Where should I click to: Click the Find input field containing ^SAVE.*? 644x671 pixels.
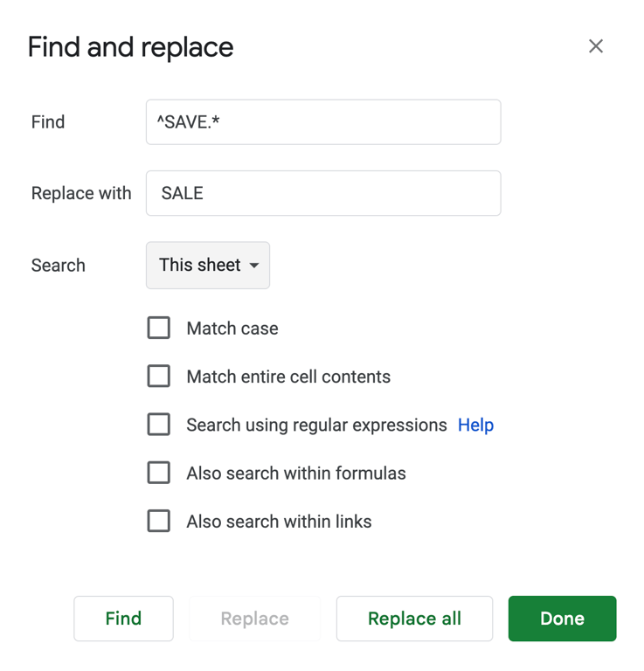click(x=323, y=122)
